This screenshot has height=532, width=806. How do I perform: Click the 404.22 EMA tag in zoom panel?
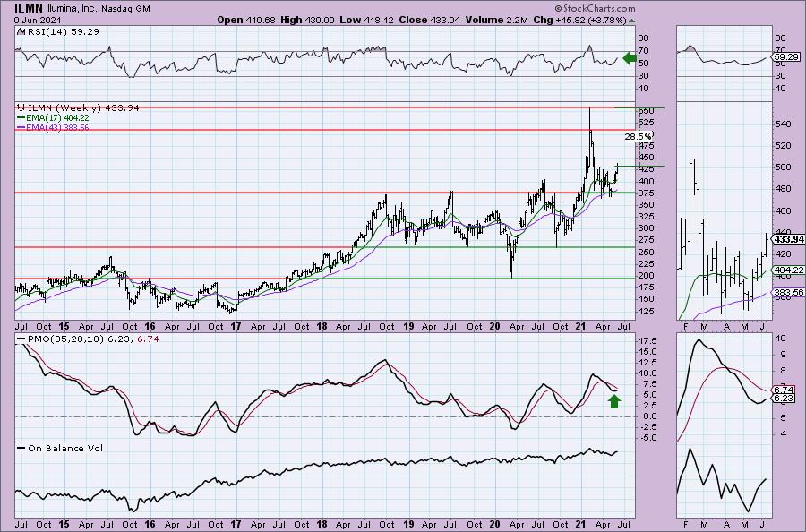coord(788,270)
